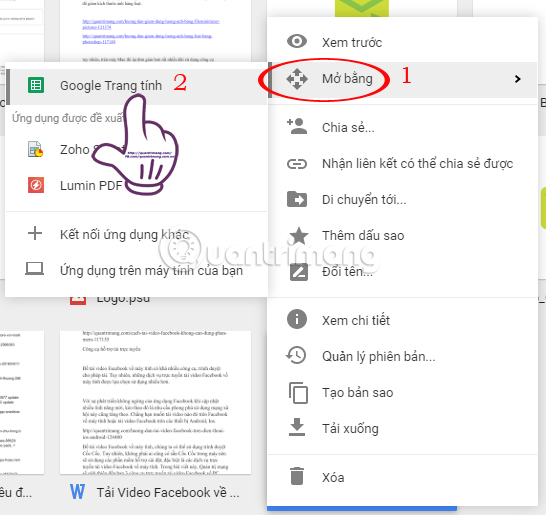Click the Tải Video Facebook về file name

click(x=168, y=492)
